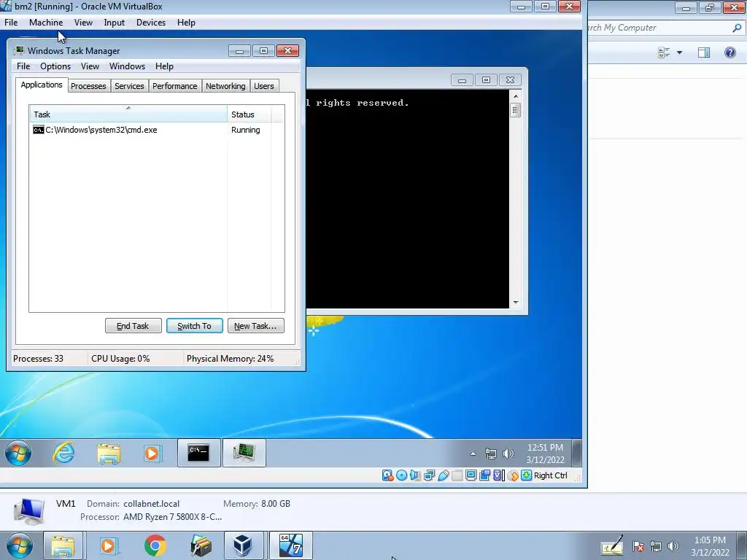Open guest Start menu orb in VM

click(18, 453)
